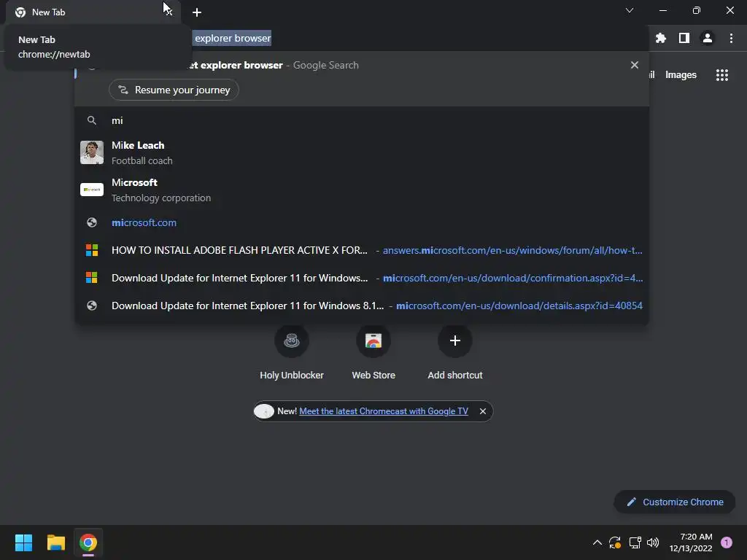Click the sync update tray icon
Image resolution: width=747 pixels, height=560 pixels.
615,542
